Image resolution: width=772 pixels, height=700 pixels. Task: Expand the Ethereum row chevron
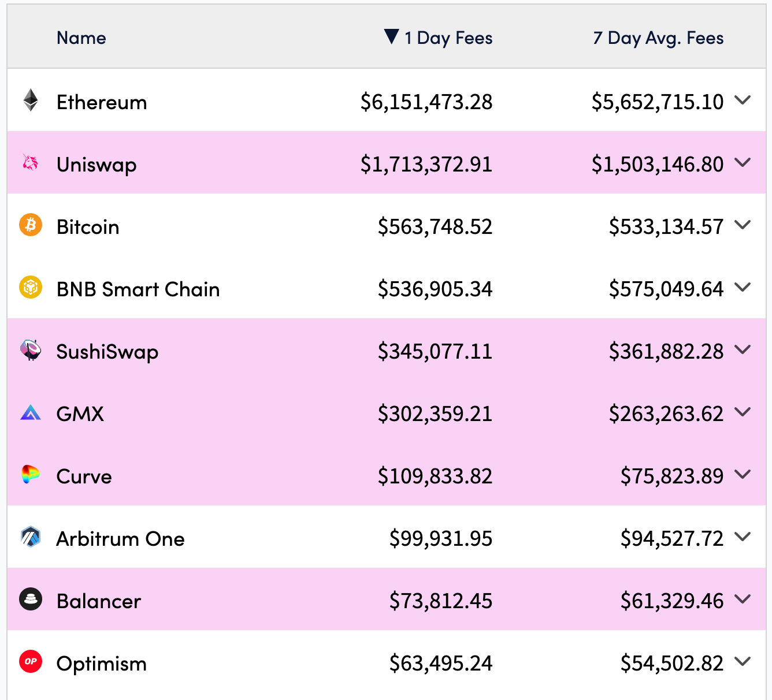(743, 100)
